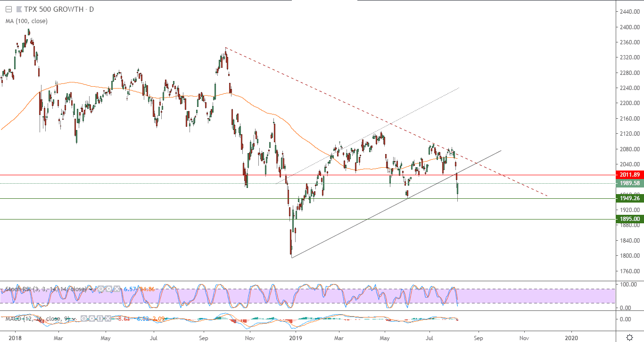The image size is (644, 342).
Task: Click the 2440.00 price scale label
Action: 629,12
